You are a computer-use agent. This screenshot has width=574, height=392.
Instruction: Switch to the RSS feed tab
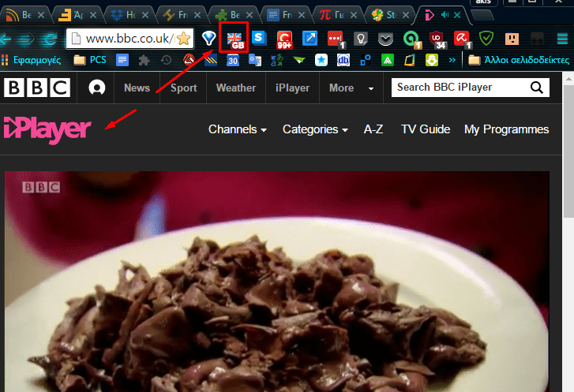tap(24, 15)
